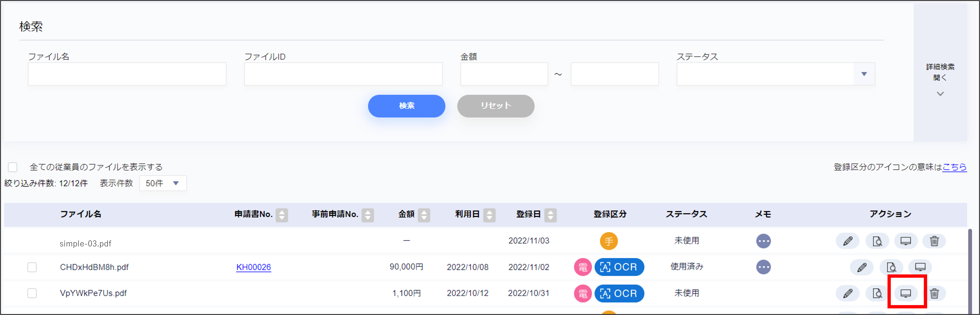Click memo bubble icon for CHDxHdBM8h.pdf

(763, 267)
